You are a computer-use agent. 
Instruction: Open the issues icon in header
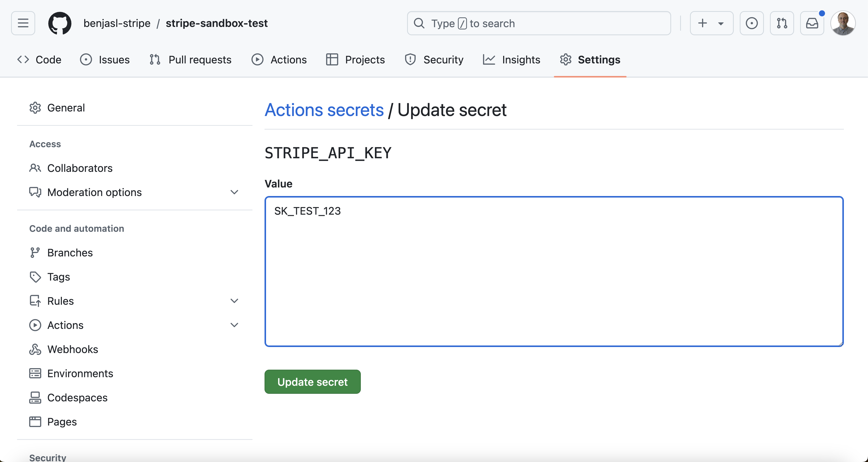[x=751, y=23]
